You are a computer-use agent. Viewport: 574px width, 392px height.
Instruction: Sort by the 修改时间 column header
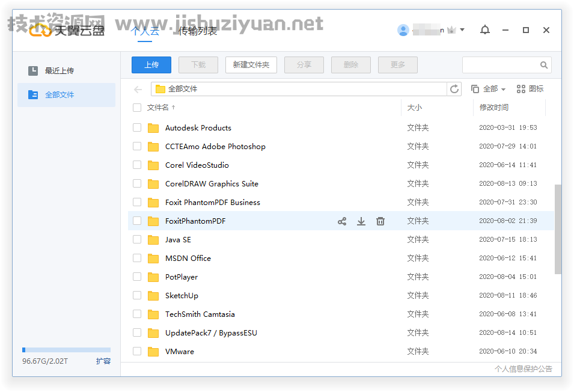[494, 108]
